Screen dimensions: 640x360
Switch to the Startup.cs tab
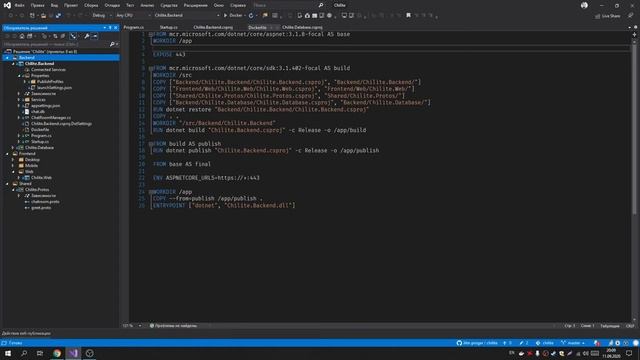coord(169,27)
